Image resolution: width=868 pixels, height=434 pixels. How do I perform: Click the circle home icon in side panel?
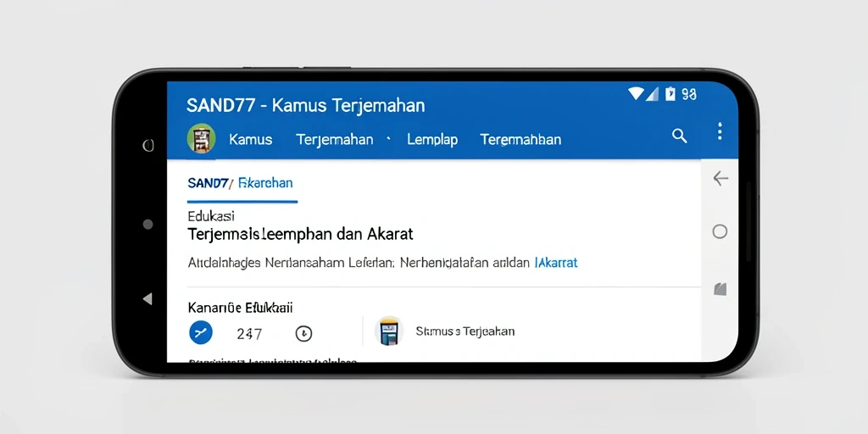pos(720,231)
